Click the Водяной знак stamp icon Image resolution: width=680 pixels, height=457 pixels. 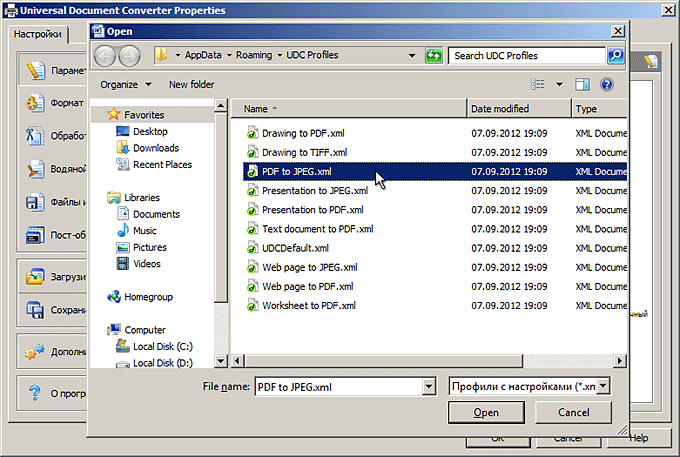click(x=35, y=169)
